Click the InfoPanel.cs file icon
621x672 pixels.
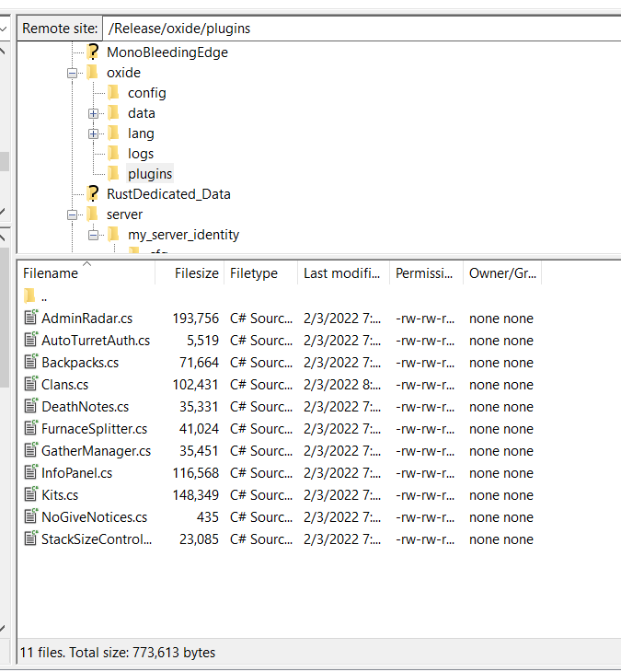click(x=31, y=472)
